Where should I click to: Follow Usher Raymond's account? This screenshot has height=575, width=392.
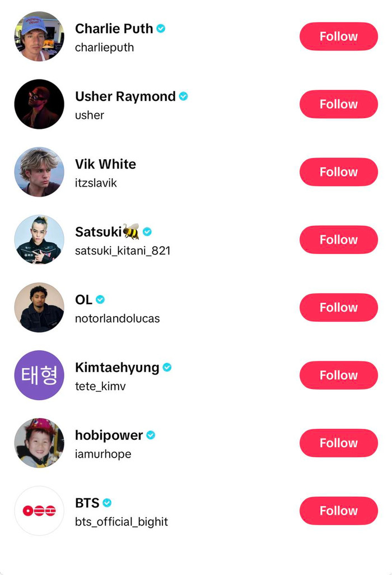pos(338,104)
